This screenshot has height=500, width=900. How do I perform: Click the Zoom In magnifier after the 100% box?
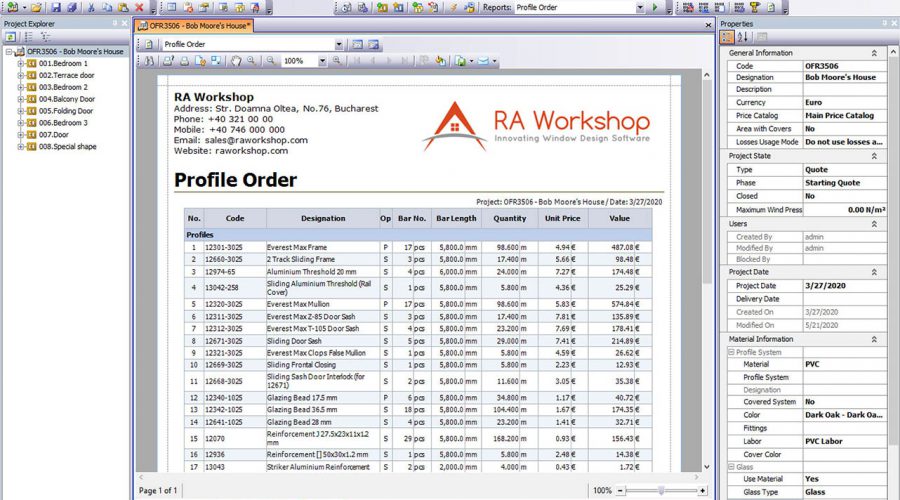(x=337, y=60)
